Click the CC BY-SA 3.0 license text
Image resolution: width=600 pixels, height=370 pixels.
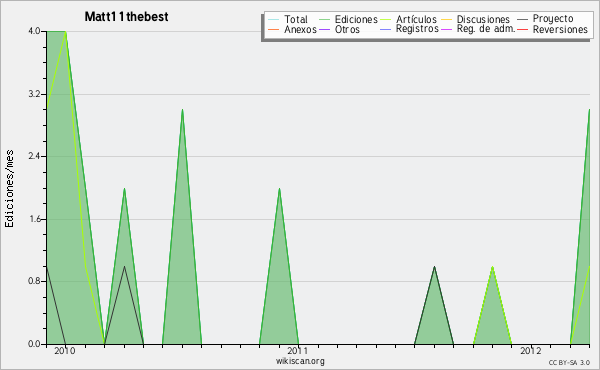(x=569, y=362)
